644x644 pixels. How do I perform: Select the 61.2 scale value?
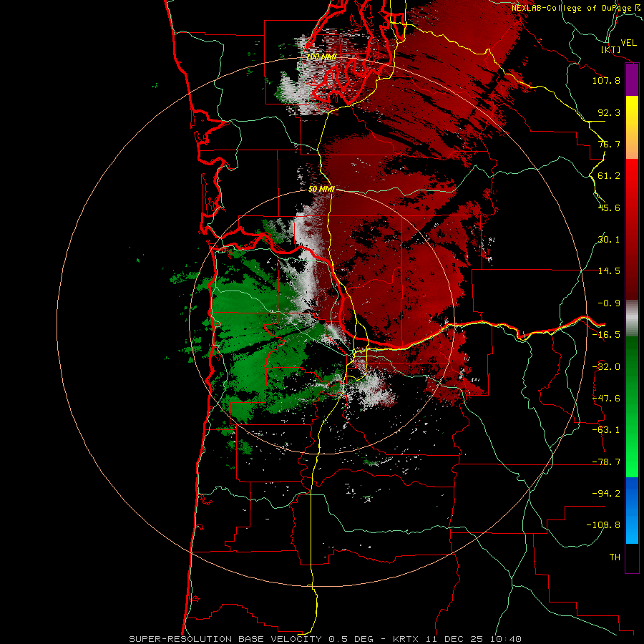point(609,176)
